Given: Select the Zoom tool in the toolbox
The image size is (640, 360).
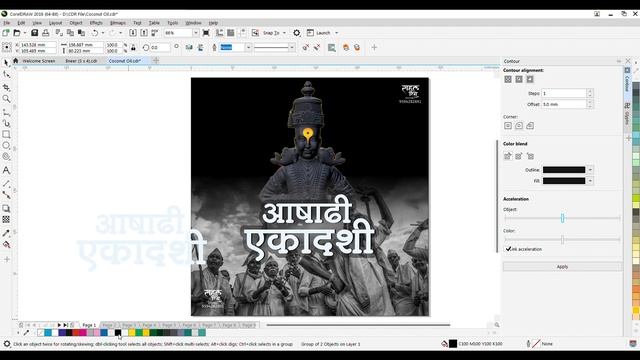Looking at the screenshot, I should point(6,99).
